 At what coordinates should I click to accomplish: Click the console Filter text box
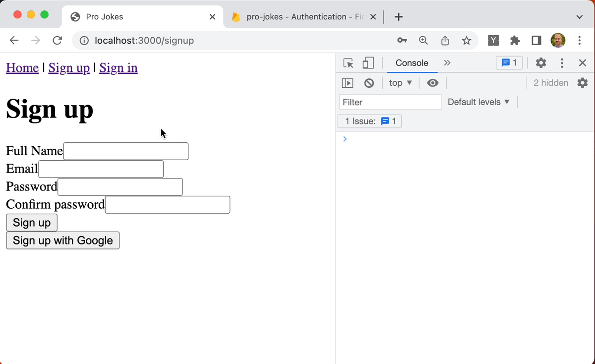coord(390,102)
